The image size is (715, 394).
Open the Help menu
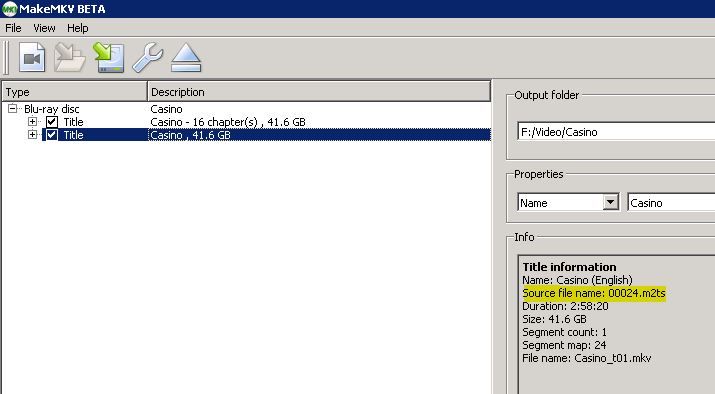(78, 28)
